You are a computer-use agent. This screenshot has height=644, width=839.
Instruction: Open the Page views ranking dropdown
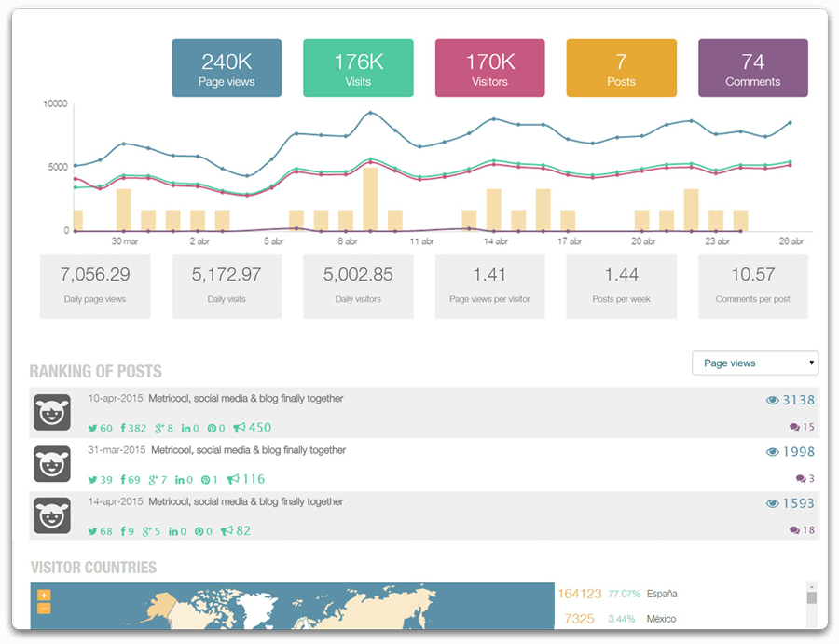[x=755, y=363]
